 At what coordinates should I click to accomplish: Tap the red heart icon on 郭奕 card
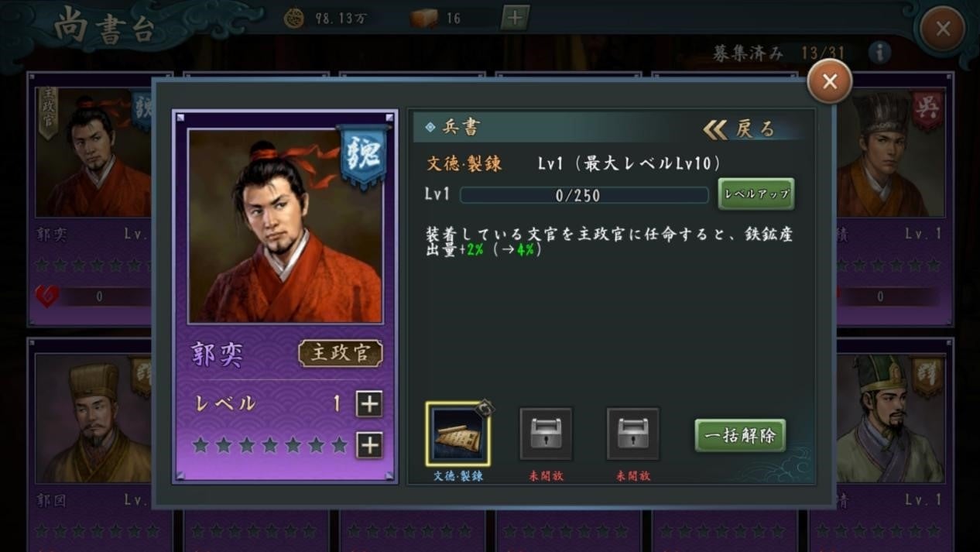point(47,296)
